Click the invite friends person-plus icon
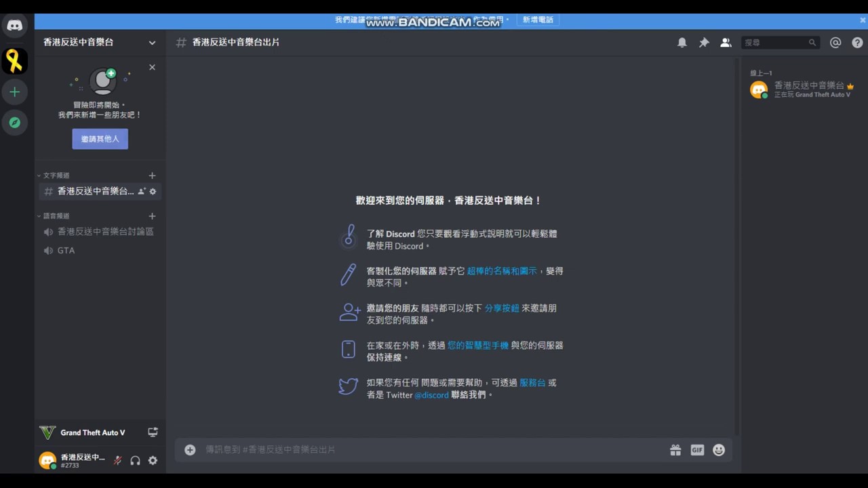868x488 pixels. (x=350, y=312)
